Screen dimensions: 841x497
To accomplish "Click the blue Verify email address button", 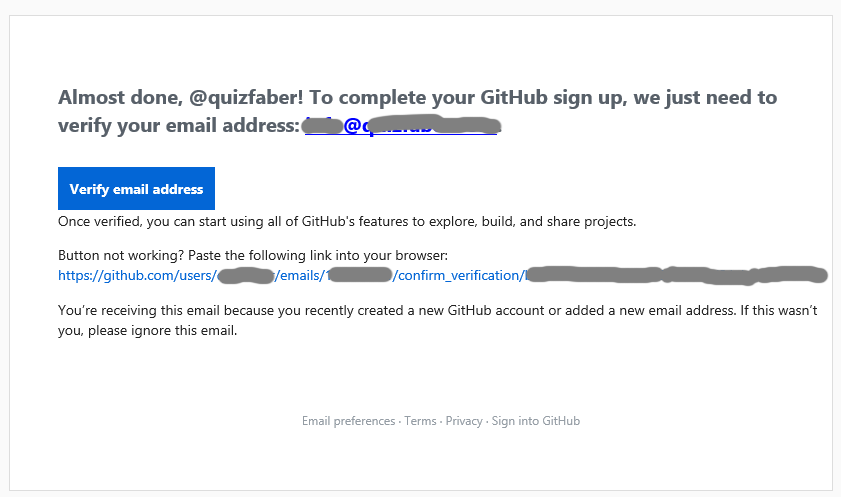I will click(x=136, y=189).
